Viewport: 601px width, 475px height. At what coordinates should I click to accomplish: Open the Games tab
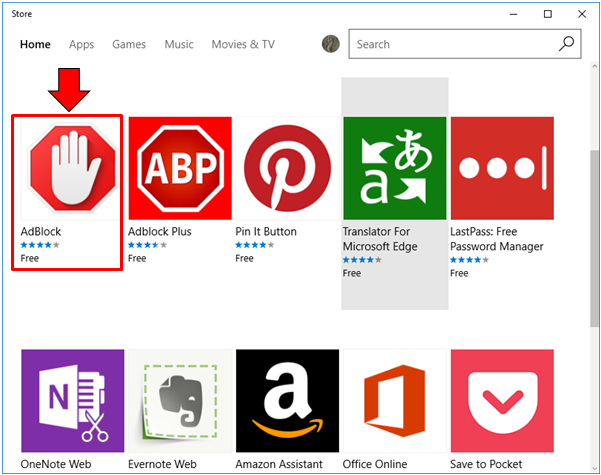pyautogui.click(x=129, y=45)
